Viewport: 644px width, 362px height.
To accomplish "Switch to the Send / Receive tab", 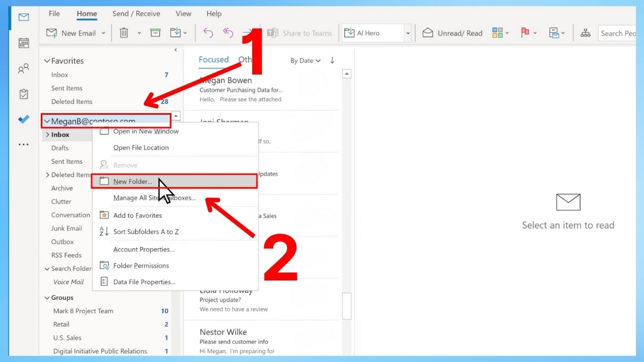I will [x=136, y=13].
